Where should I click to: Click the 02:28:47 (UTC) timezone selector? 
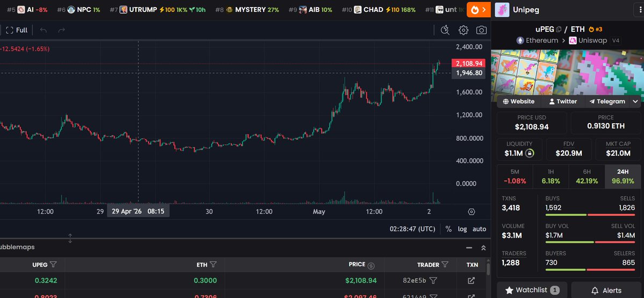(413, 229)
